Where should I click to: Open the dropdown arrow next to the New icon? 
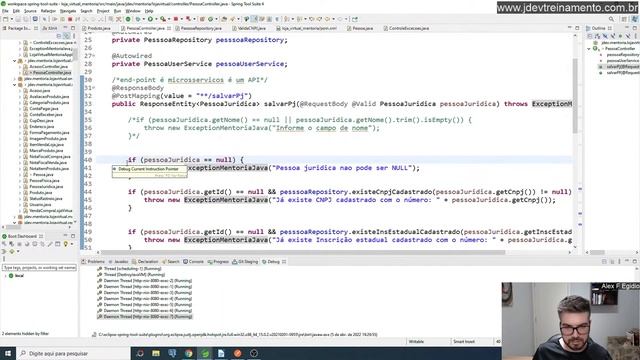11,19
